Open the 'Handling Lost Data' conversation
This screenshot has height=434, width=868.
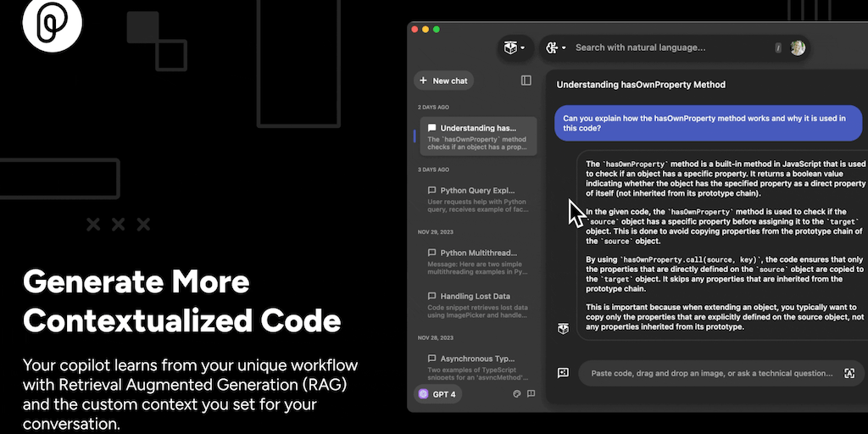pyautogui.click(x=478, y=304)
